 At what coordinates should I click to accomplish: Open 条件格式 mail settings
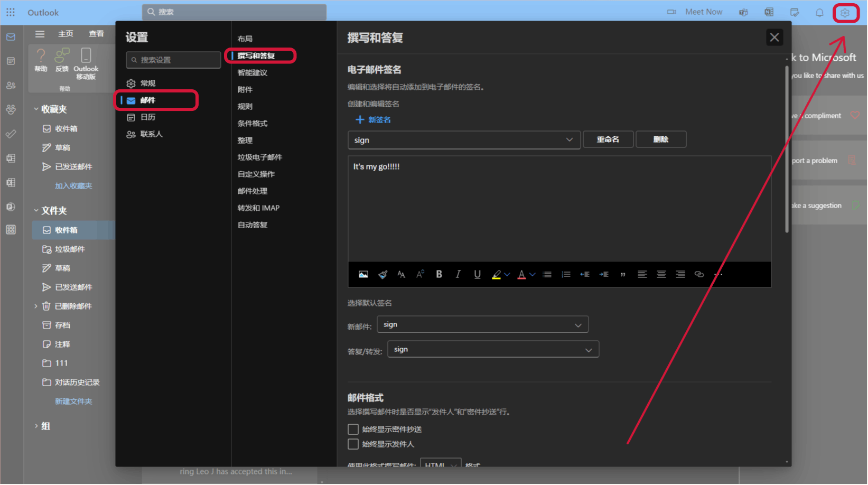(253, 124)
